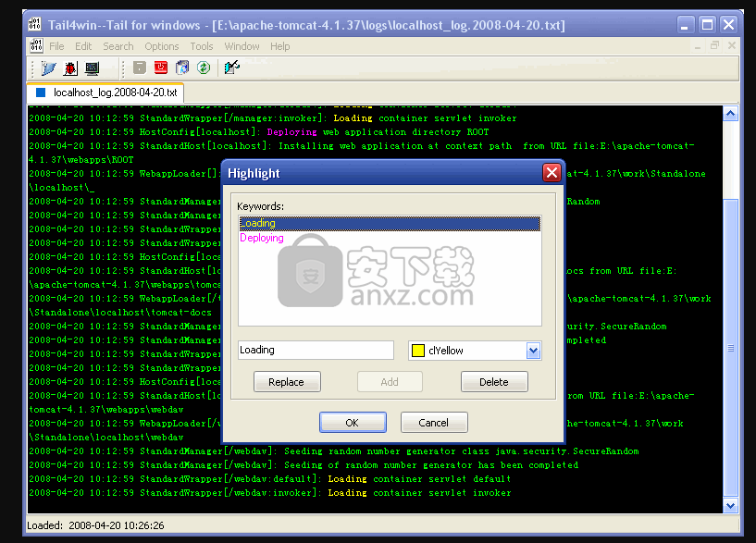Click the log line mentioning directory ROOT
Viewport: 756px width, 543px height.
click(x=259, y=132)
